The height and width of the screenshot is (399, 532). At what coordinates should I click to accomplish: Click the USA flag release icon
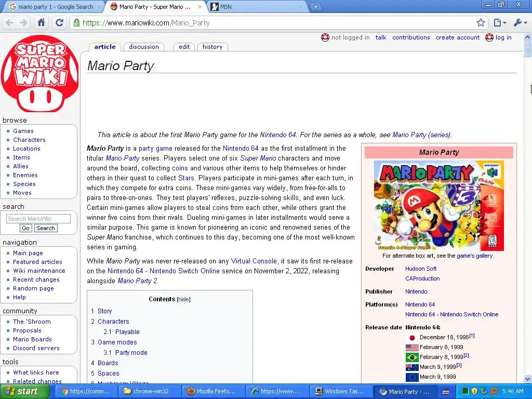point(412,348)
